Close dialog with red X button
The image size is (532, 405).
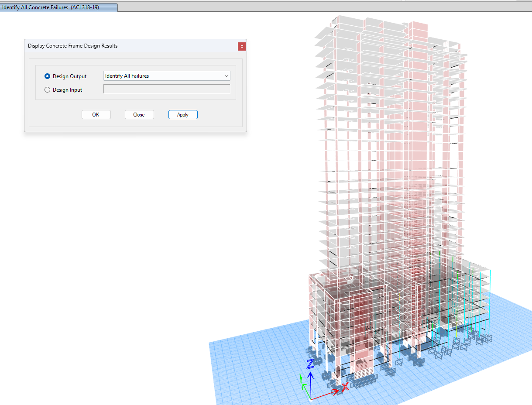[242, 46]
